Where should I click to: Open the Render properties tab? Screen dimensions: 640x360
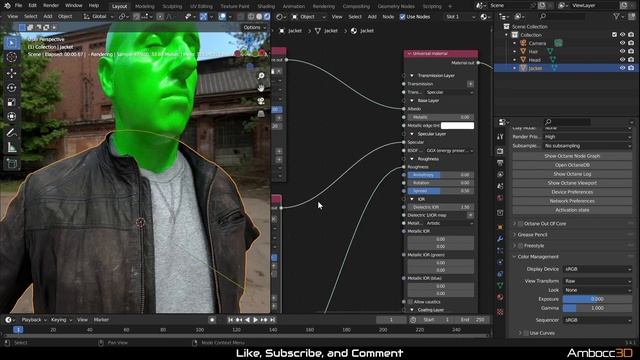click(x=500, y=151)
